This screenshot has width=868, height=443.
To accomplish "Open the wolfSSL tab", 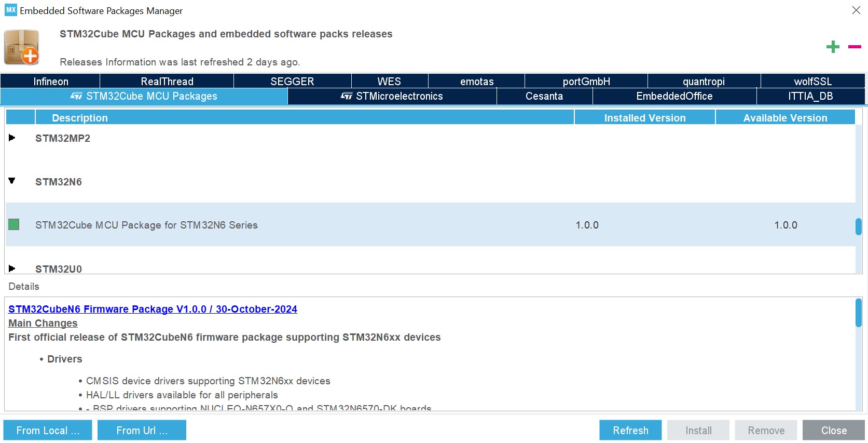I will tap(812, 81).
